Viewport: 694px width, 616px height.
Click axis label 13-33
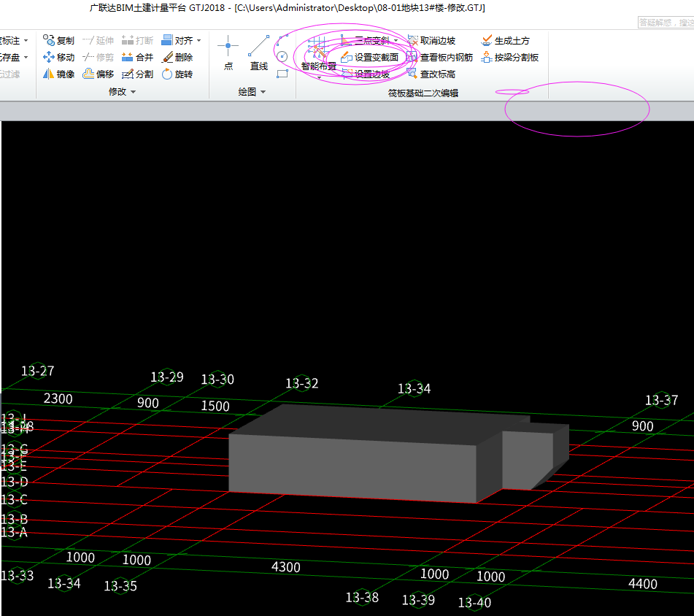tap(18, 576)
